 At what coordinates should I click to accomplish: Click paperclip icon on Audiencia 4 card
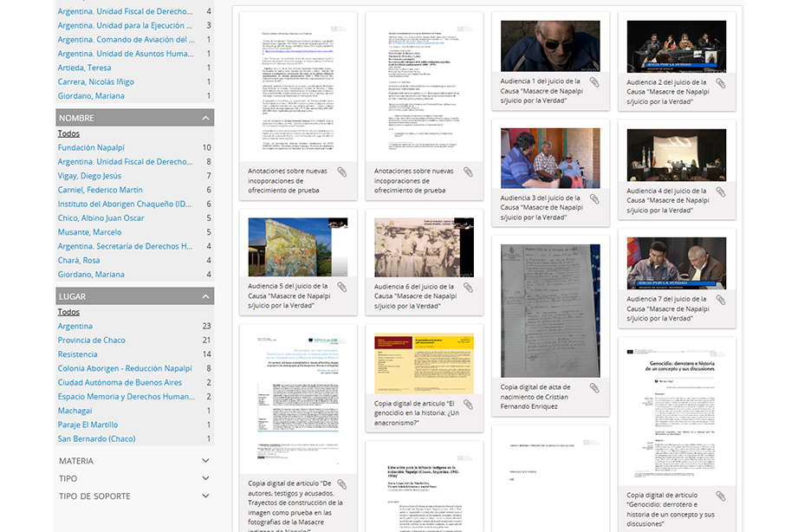click(x=721, y=192)
